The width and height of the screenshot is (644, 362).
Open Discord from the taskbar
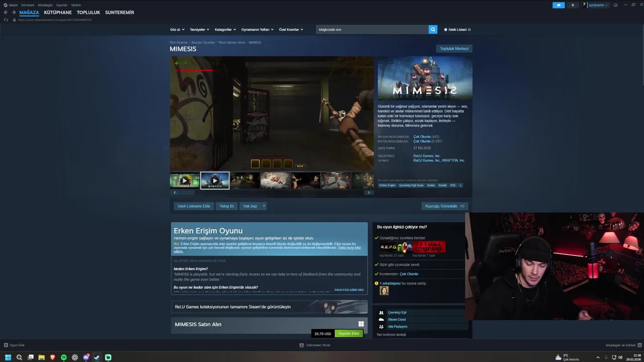tap(86, 357)
